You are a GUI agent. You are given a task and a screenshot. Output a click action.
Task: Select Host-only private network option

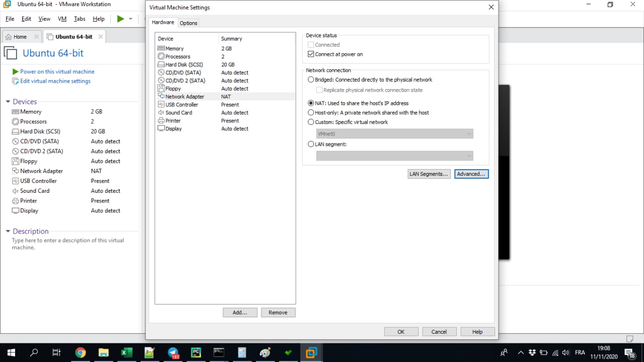click(x=311, y=113)
